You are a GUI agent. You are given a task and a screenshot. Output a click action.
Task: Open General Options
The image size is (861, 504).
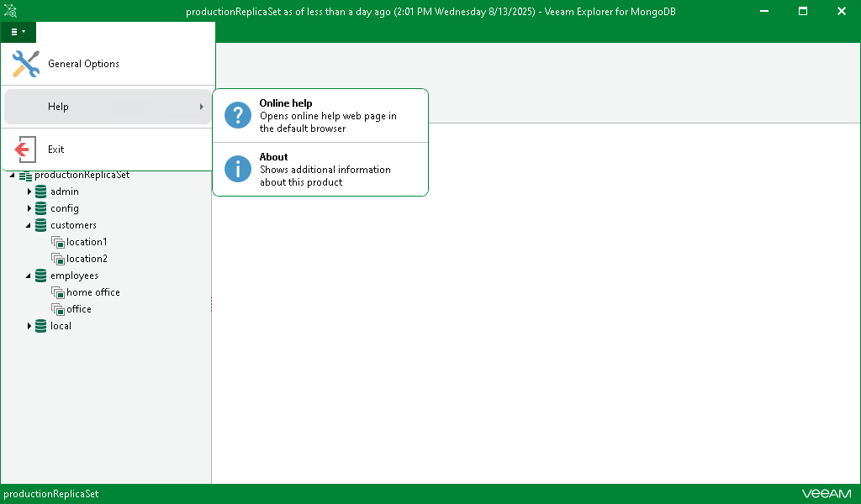[x=85, y=63]
